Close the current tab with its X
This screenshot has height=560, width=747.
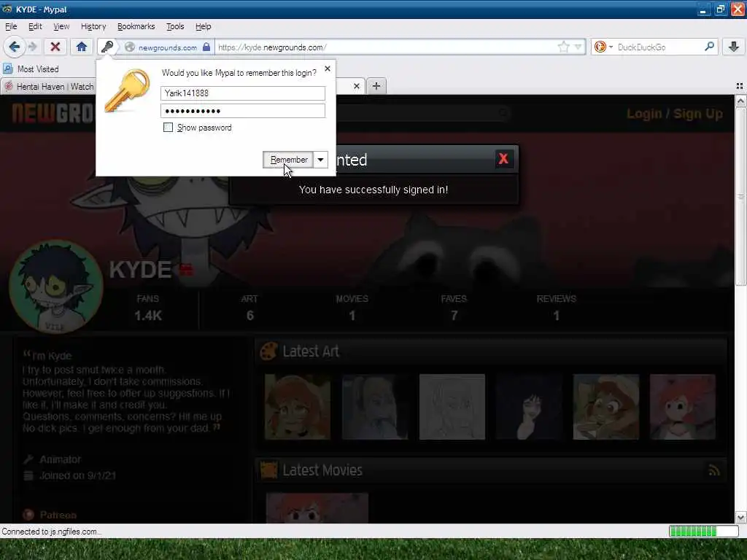coord(356,86)
